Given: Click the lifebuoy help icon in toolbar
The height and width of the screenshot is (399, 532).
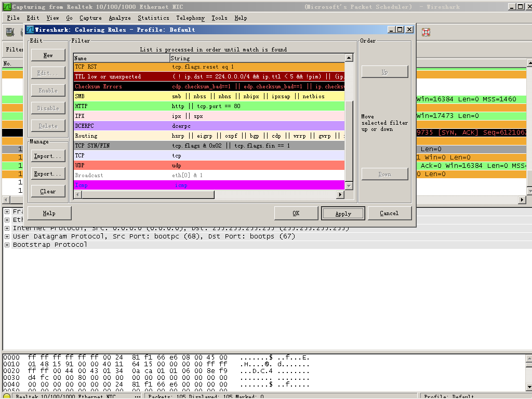Looking at the screenshot, I should pos(426,32).
